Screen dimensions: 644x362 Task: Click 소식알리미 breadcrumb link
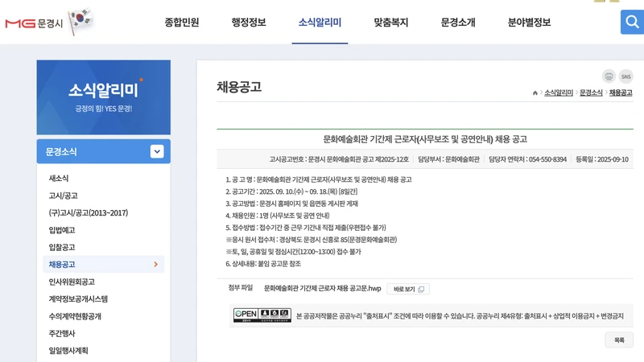pos(559,93)
